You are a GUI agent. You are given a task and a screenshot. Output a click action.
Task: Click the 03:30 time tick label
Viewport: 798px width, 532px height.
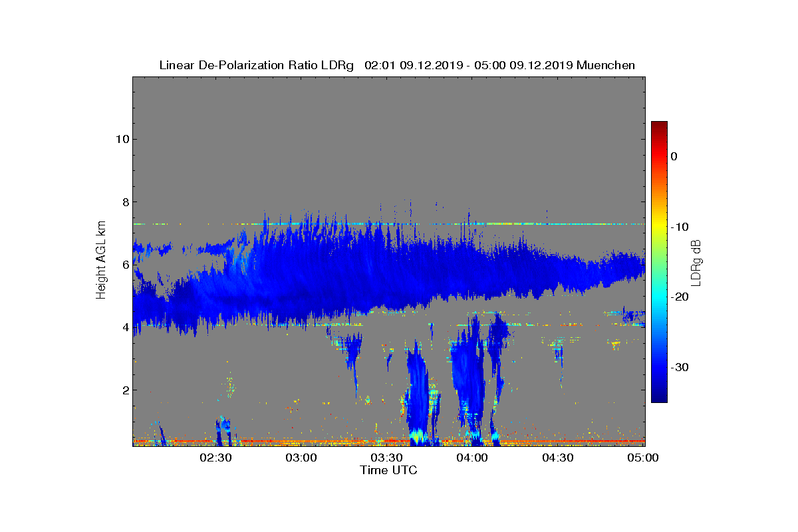387,458
